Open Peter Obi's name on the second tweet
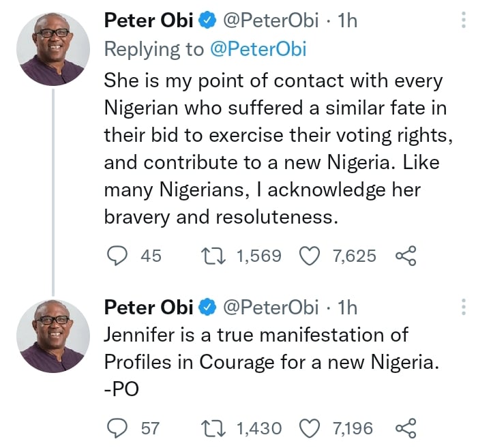 (148, 308)
